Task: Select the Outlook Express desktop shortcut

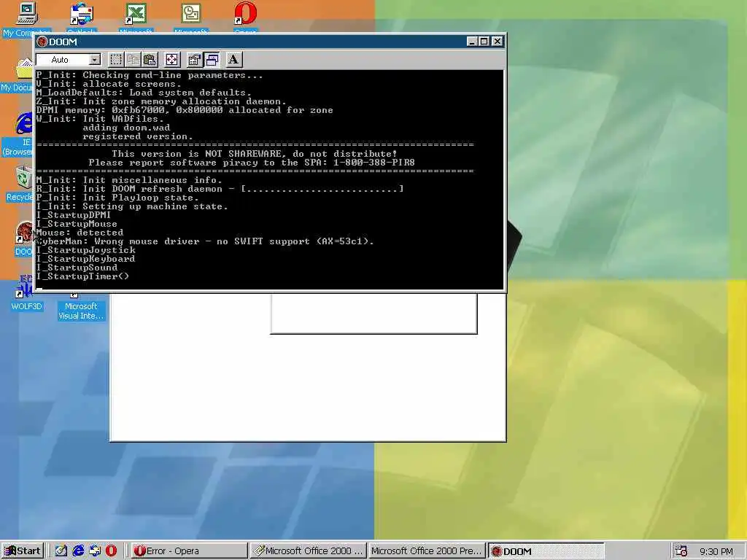Action: click(x=82, y=20)
